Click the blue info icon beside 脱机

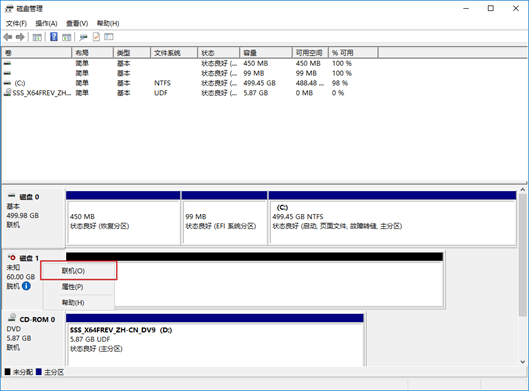[26, 286]
